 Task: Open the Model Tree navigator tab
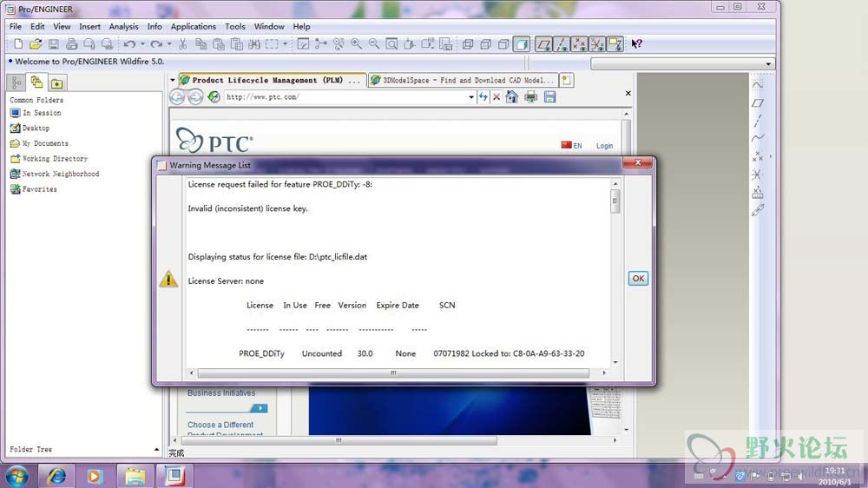16,82
